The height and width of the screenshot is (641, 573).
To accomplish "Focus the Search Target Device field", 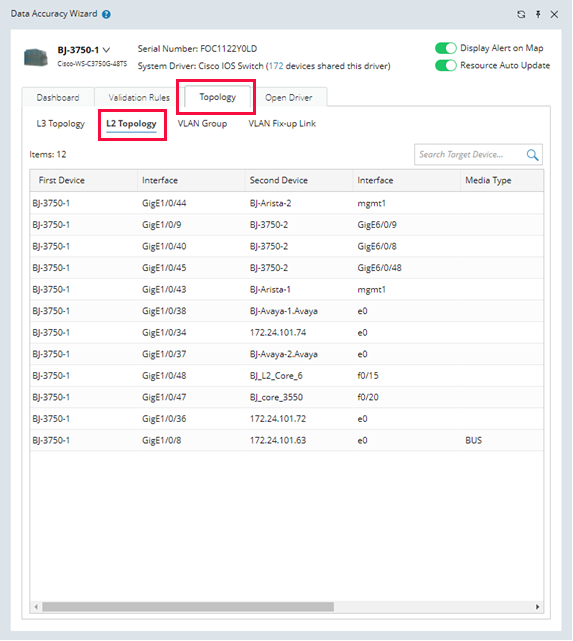I will click(470, 155).
